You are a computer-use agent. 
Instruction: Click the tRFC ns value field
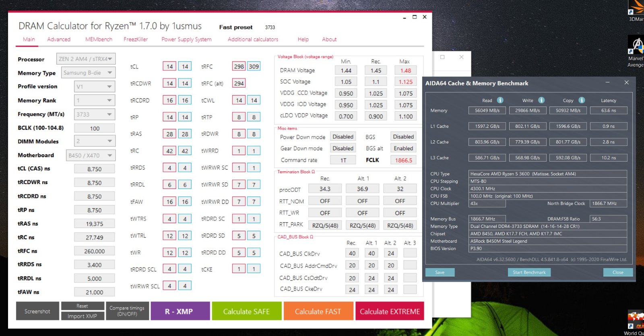pos(95,251)
